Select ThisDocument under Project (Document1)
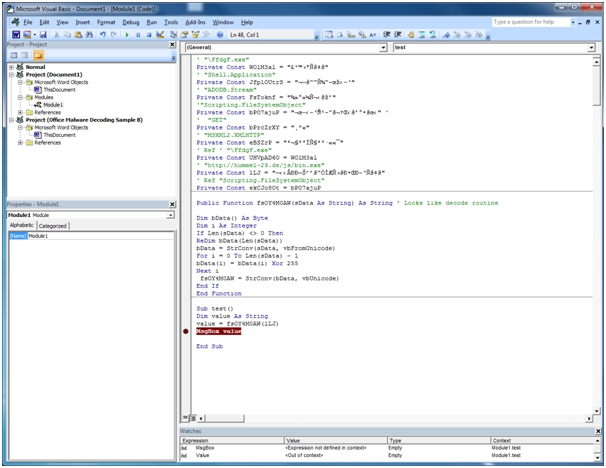This screenshot has height=468, width=606. point(59,90)
